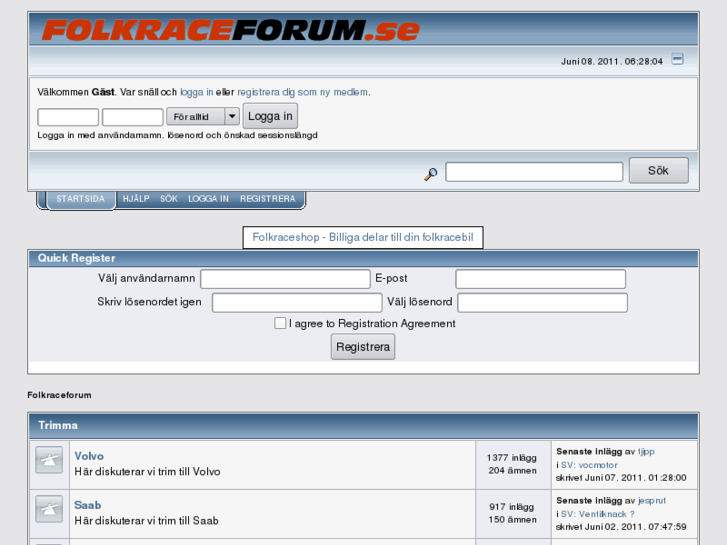The height and width of the screenshot is (545, 727).
Task: Click the magnifying glass search icon
Action: (x=431, y=174)
